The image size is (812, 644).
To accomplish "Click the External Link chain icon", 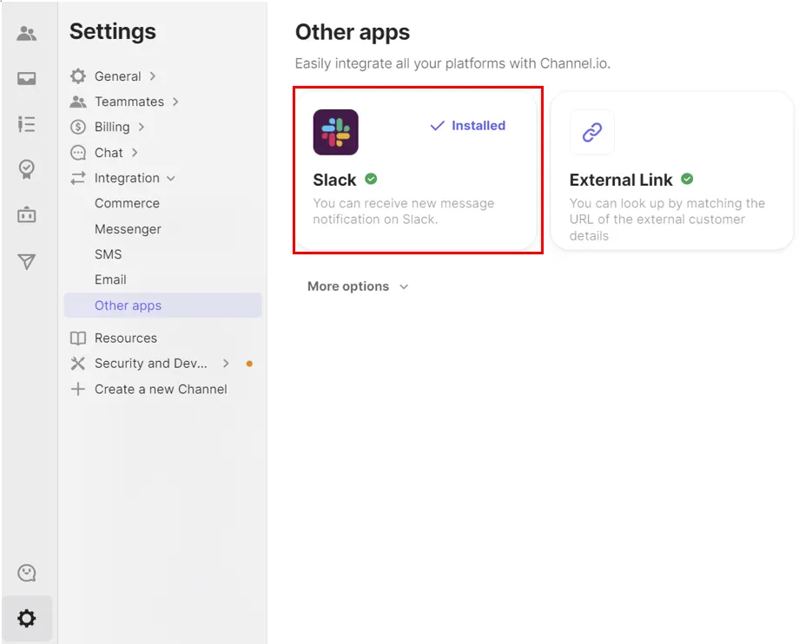I will 591,132.
